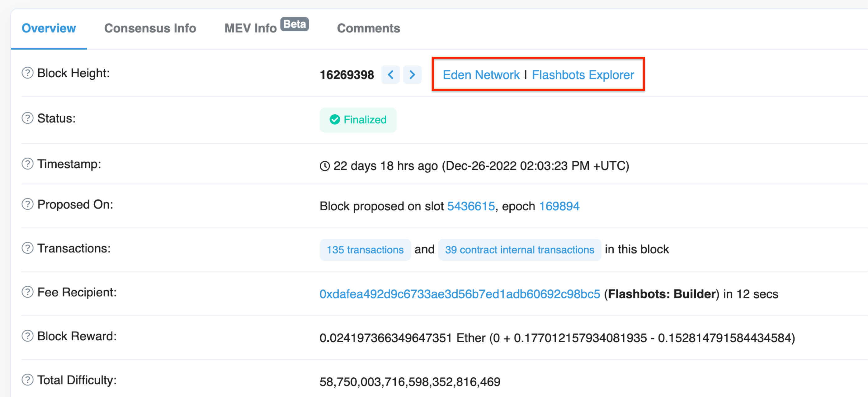The height and width of the screenshot is (397, 868).
Task: Click help icon beside Block Reward
Action: pyautogui.click(x=27, y=336)
